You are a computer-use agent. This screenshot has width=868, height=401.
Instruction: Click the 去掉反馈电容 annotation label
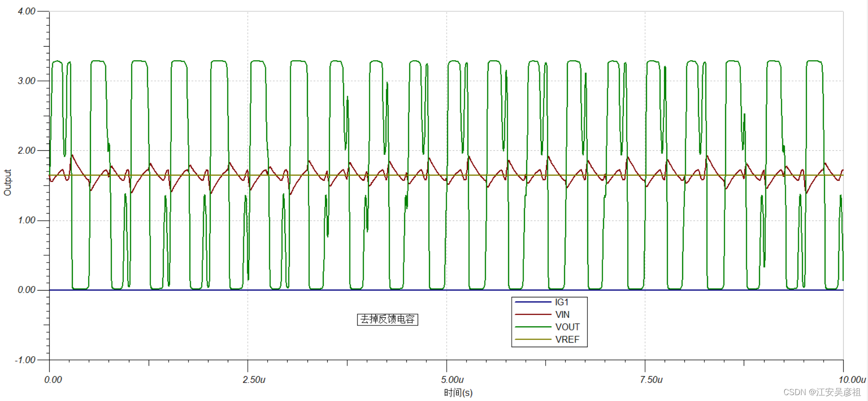point(387,320)
